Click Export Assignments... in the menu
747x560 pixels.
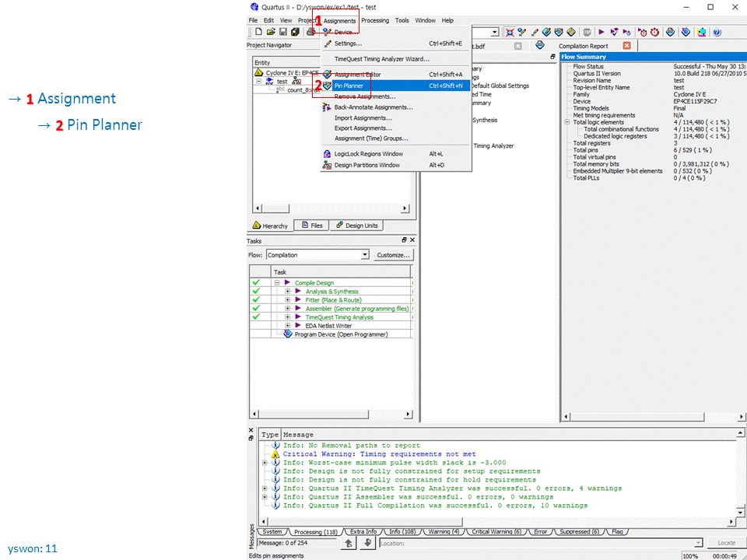pyautogui.click(x=396, y=128)
